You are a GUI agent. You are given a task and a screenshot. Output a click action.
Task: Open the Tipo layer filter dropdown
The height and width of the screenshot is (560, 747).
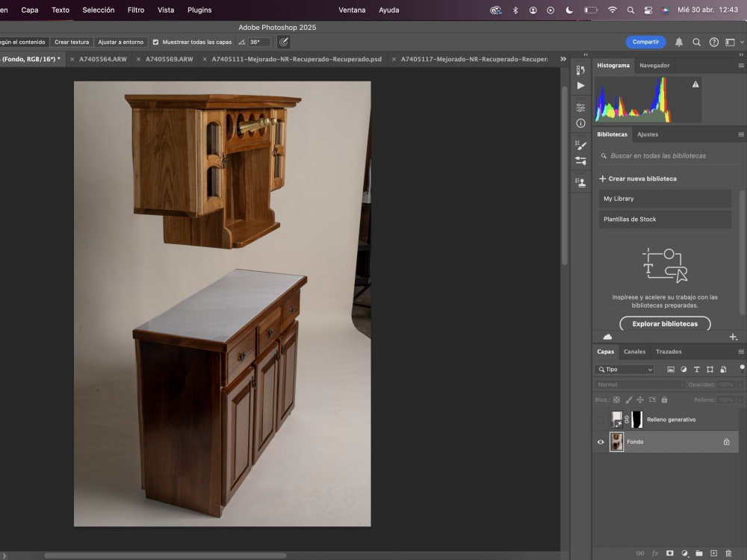pos(624,369)
